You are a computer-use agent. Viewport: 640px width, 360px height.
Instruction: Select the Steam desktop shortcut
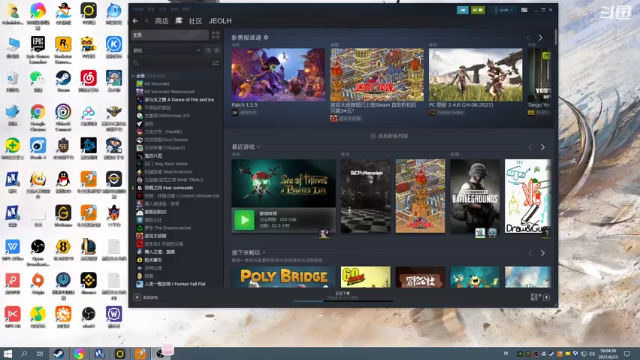pos(63,81)
